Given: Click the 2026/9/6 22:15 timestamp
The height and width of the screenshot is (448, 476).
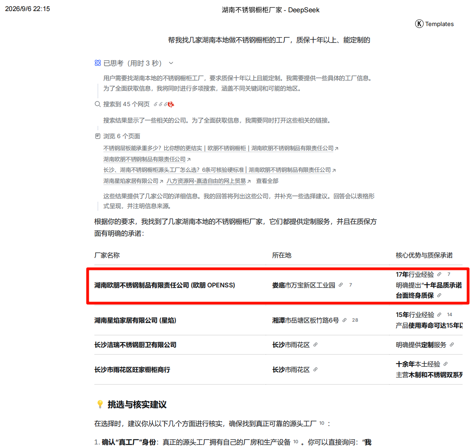Looking at the screenshot, I should point(28,9).
